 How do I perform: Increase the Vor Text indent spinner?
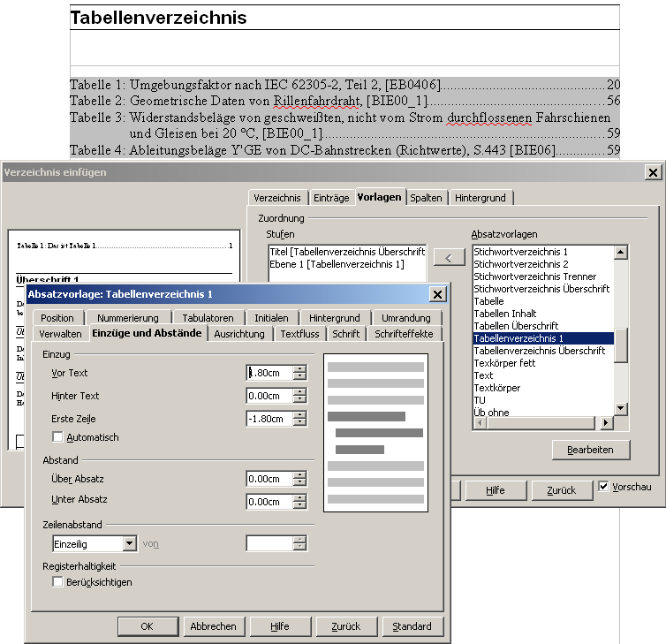click(x=299, y=368)
